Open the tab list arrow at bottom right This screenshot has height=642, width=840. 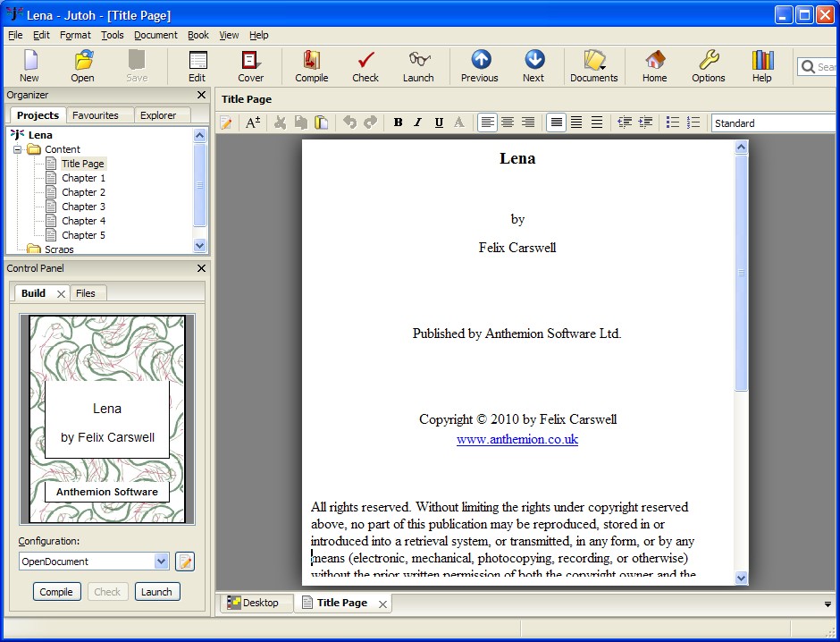[827, 604]
